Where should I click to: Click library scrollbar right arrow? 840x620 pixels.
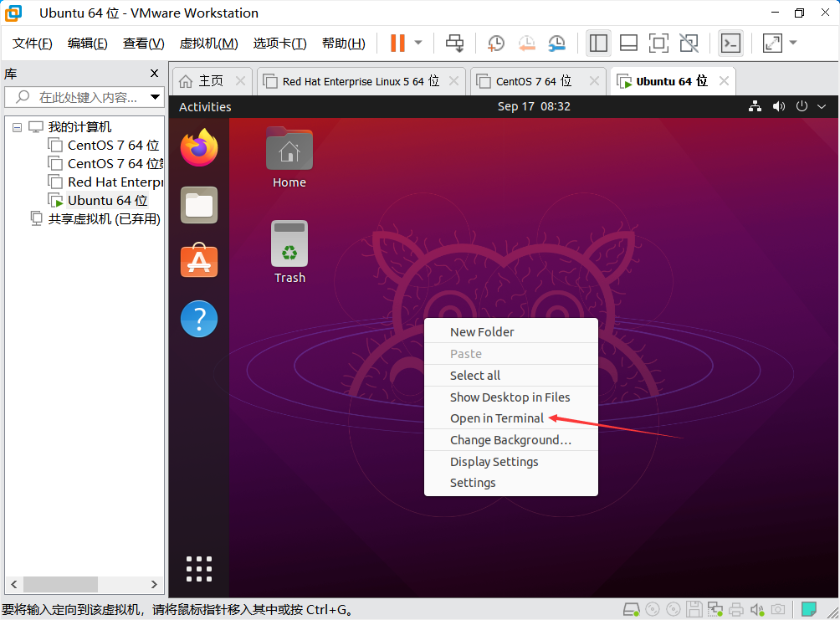coord(154,584)
